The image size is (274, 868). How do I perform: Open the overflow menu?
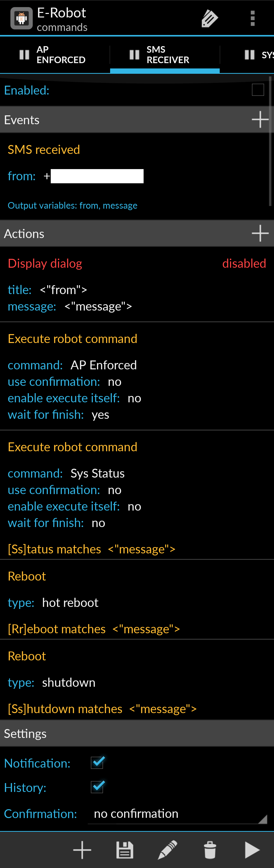[x=253, y=18]
